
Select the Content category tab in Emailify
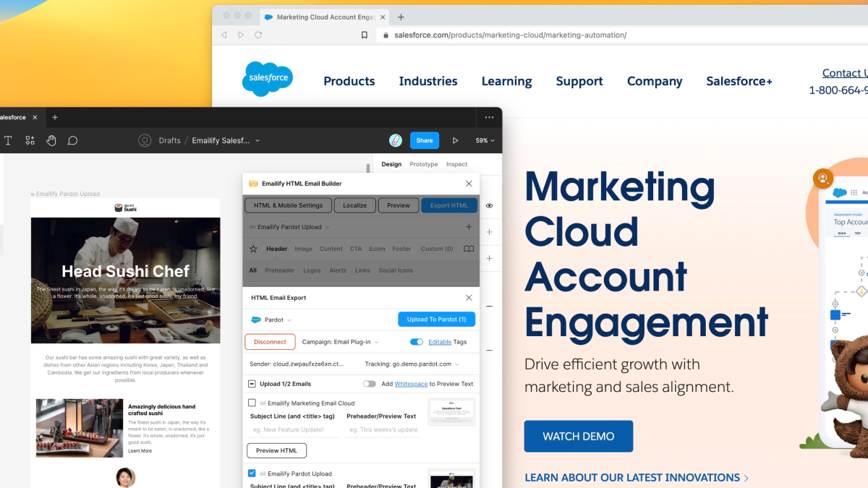point(331,249)
